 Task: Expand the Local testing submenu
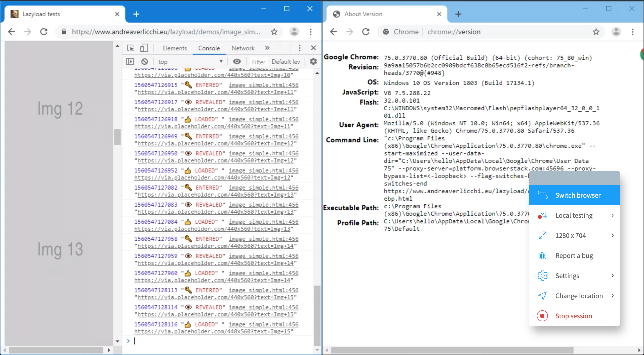tap(574, 215)
